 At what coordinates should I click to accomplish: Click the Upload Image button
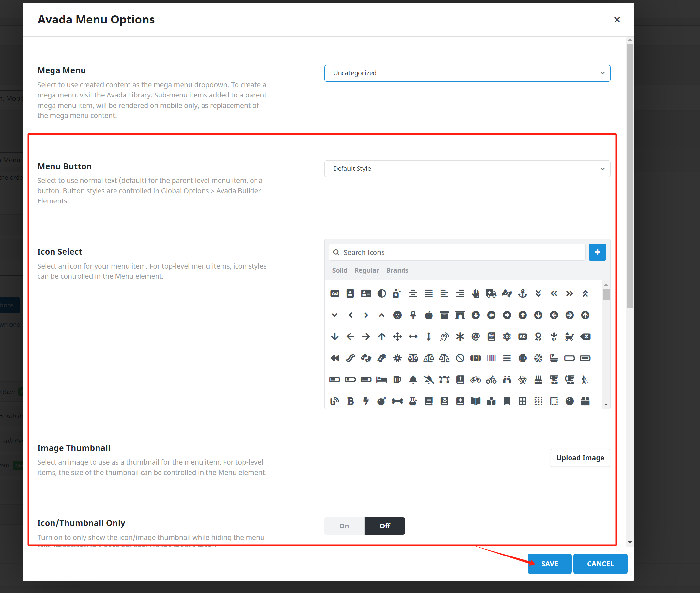click(580, 458)
